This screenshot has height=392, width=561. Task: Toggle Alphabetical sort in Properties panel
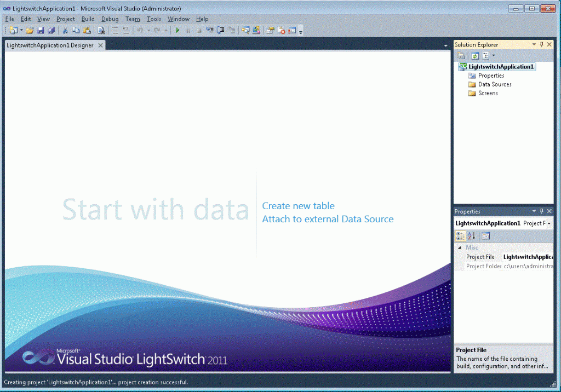(x=472, y=236)
